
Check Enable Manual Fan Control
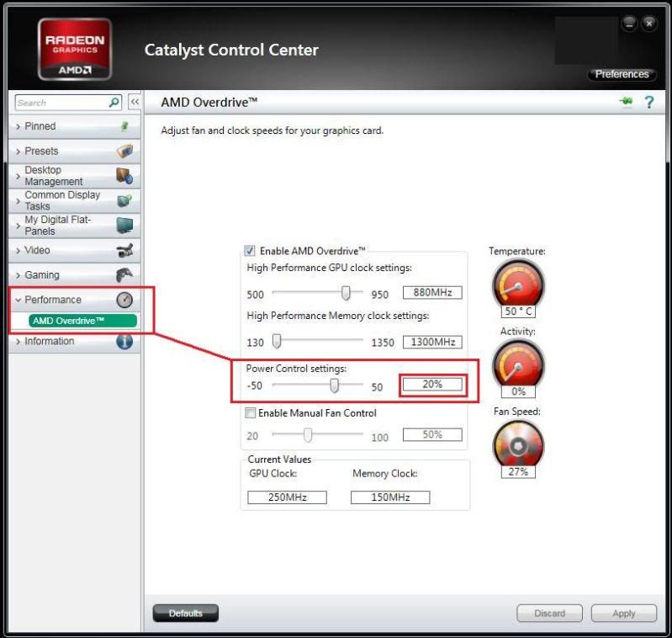[250, 413]
